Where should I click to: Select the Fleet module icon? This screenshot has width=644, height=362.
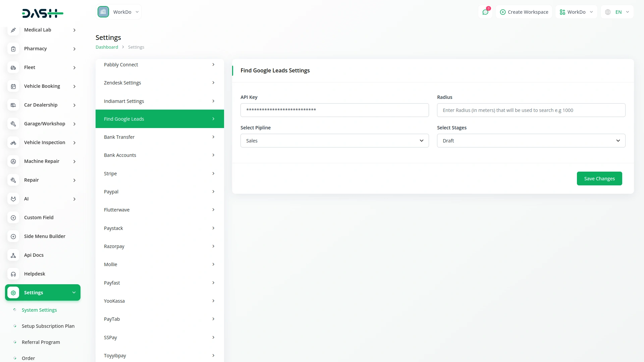click(13, 67)
